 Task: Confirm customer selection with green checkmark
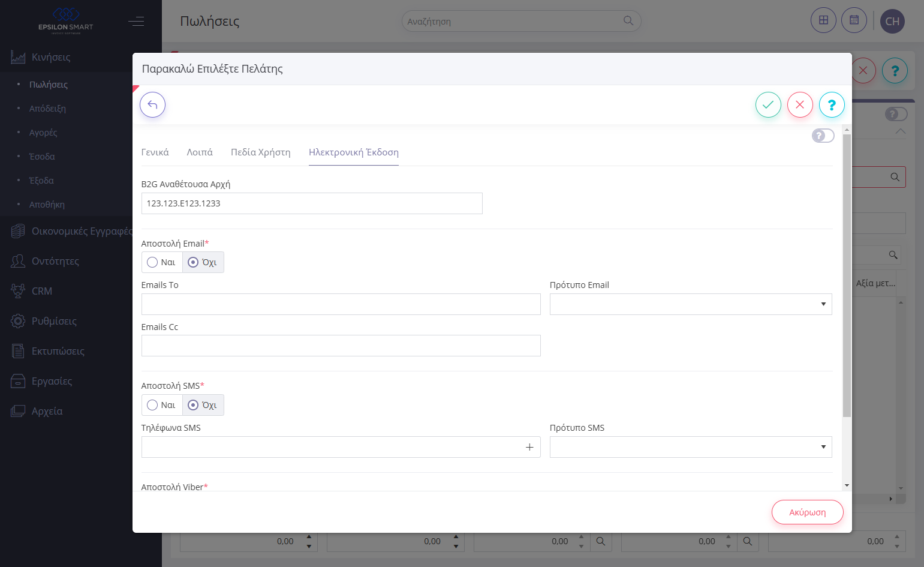click(768, 105)
